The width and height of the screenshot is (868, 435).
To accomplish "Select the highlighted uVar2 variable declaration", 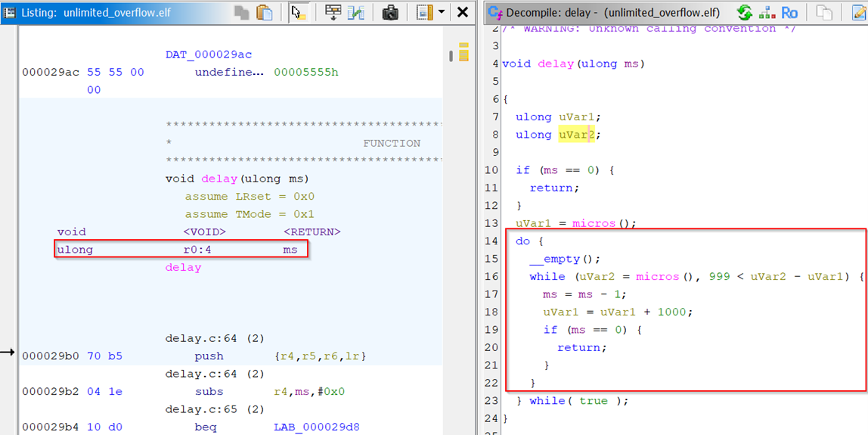I will pyautogui.click(x=576, y=135).
